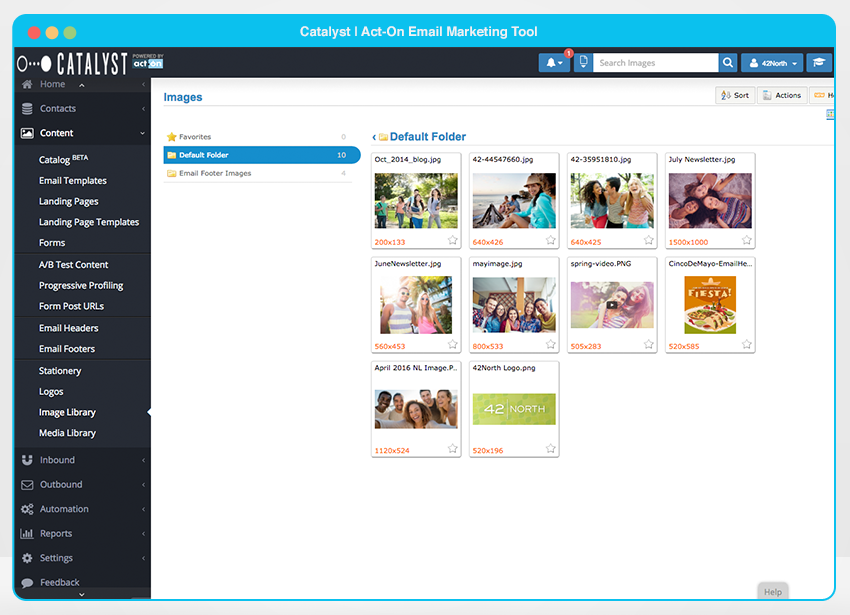Click the sidebar scroll-down arrow at bottom

pos(82,594)
